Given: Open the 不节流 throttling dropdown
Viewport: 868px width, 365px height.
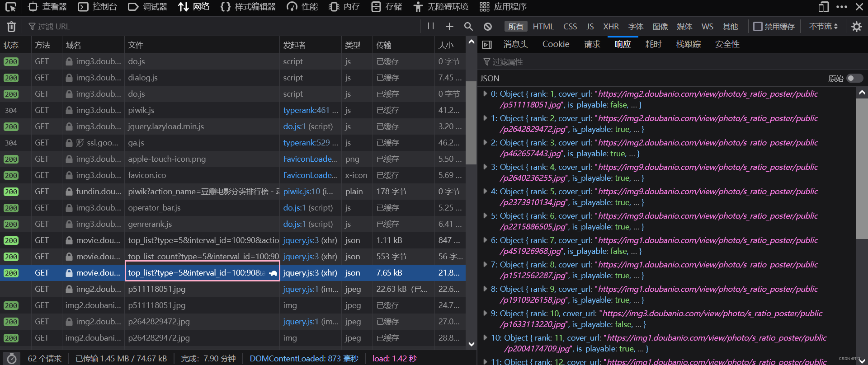Looking at the screenshot, I should (823, 27).
